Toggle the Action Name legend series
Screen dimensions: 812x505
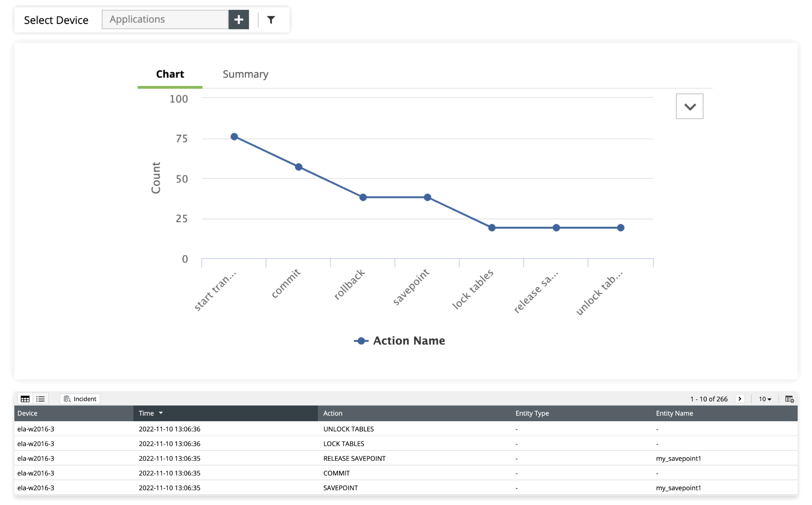400,341
